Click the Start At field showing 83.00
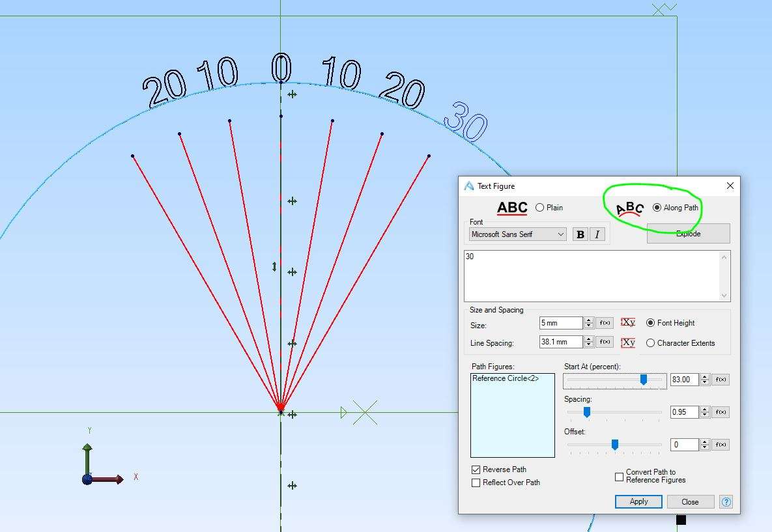The height and width of the screenshot is (532, 772). [684, 380]
